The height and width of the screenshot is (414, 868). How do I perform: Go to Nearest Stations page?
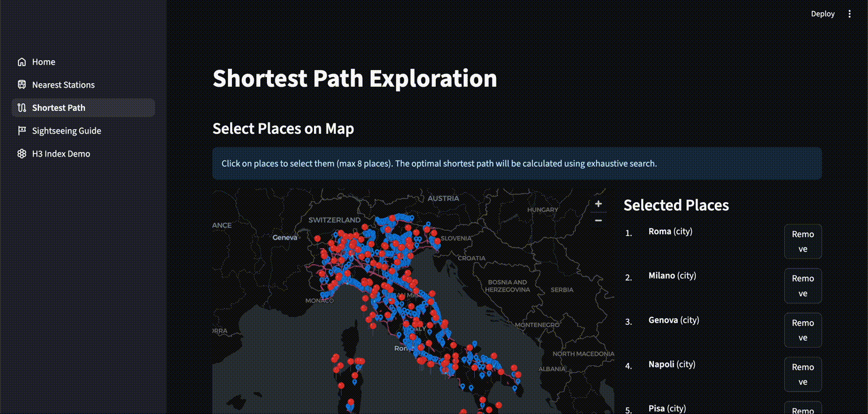pos(83,85)
